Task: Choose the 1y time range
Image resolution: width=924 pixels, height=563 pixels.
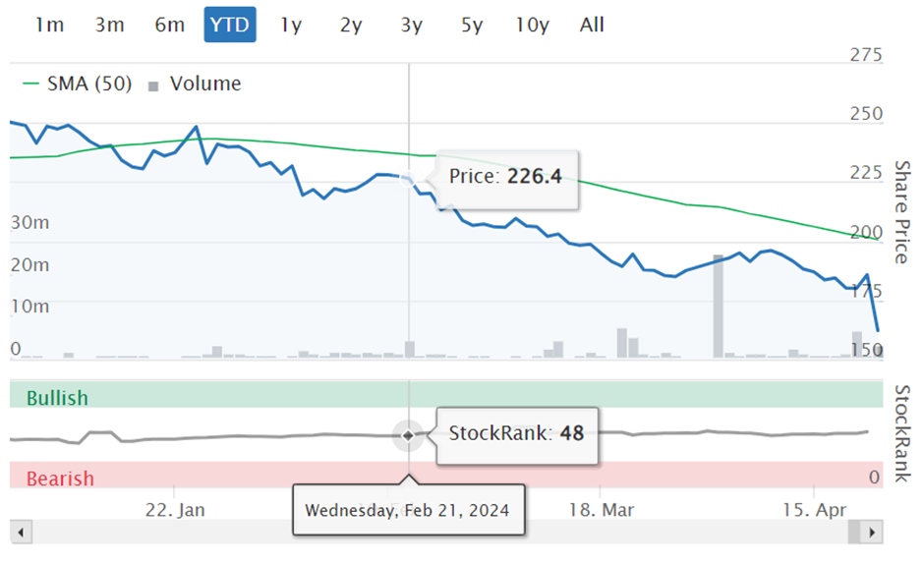Action: pyautogui.click(x=291, y=25)
